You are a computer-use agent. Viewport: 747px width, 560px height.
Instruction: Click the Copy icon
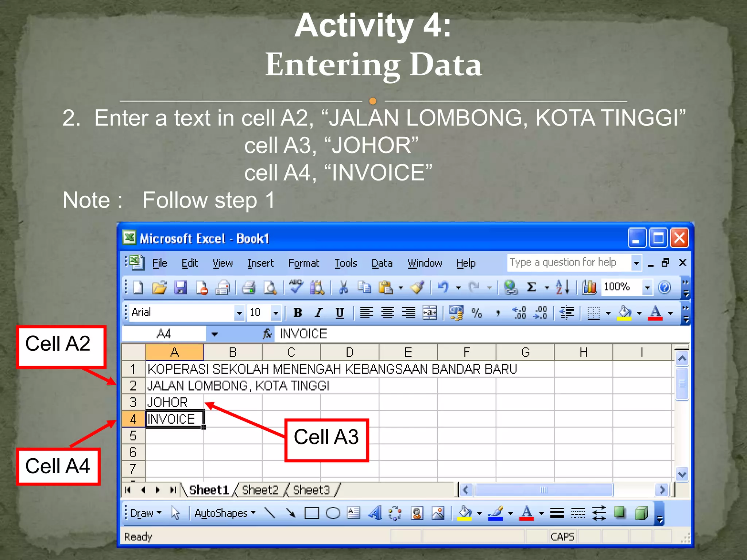(x=364, y=288)
